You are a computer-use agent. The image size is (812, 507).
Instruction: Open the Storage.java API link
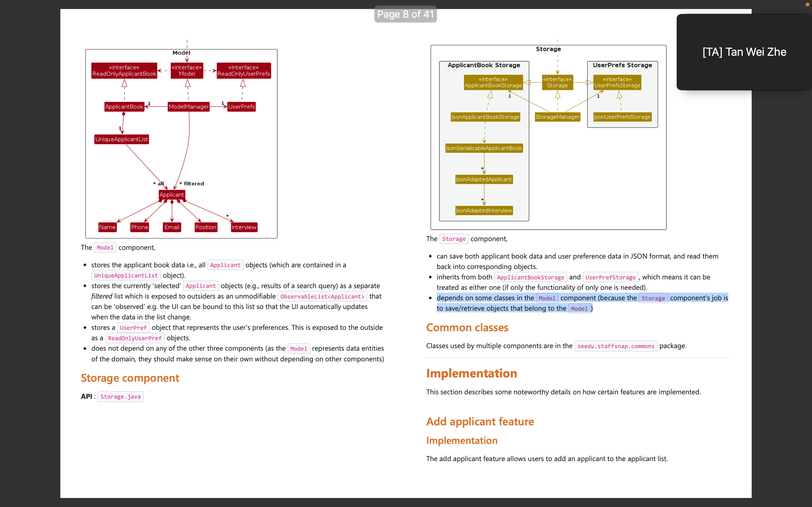[120, 396]
